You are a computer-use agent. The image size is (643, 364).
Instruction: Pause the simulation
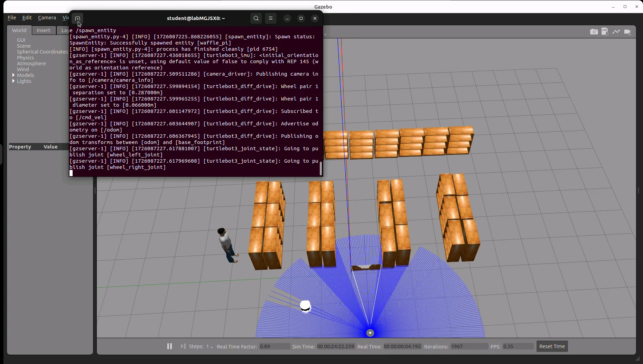[169, 346]
